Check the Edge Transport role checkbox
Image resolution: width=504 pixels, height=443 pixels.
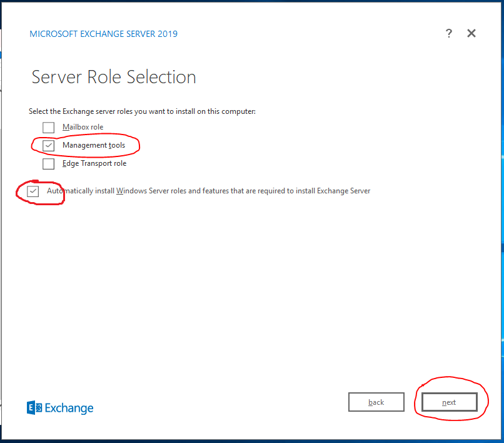coord(48,163)
